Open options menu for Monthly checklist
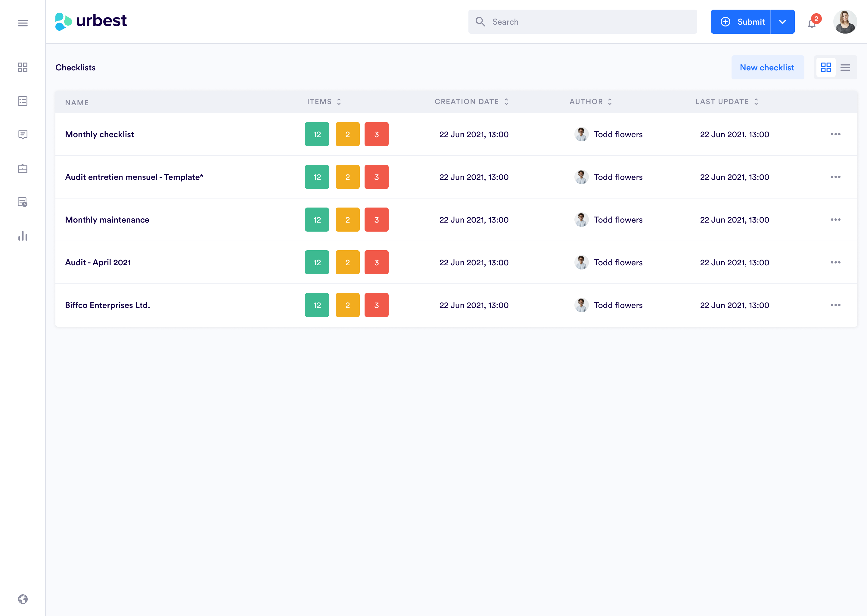The width and height of the screenshot is (867, 616). click(835, 134)
